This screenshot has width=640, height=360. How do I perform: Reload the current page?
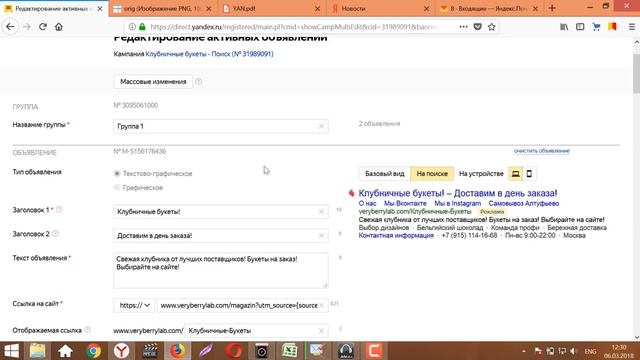(43, 27)
